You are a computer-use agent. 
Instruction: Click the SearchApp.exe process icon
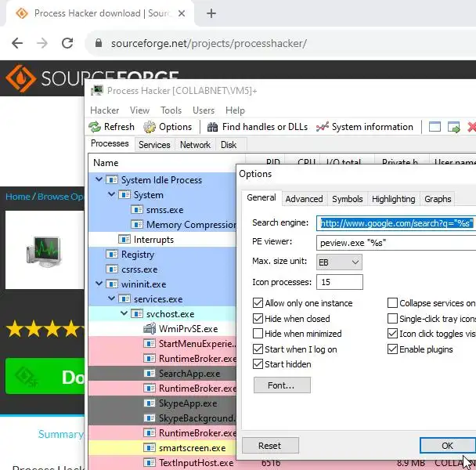pos(150,374)
